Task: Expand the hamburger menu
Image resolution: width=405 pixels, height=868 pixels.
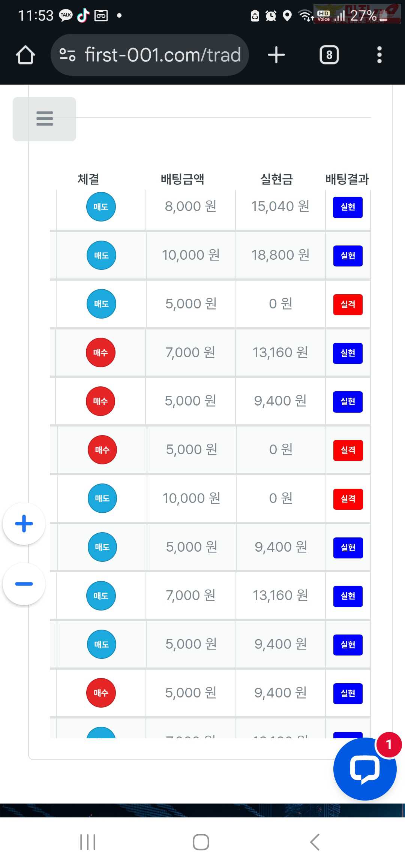Action: coord(44,119)
